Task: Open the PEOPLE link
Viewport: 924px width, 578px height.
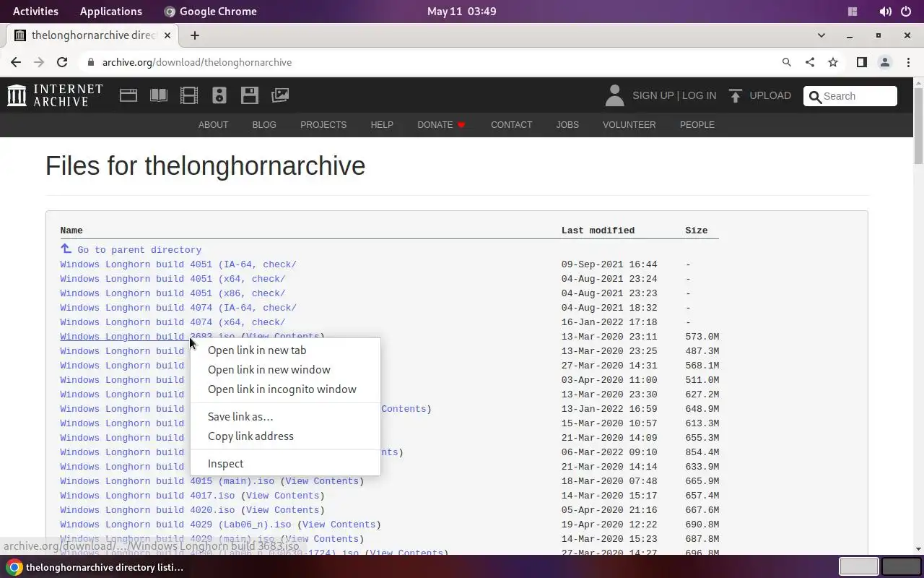Action: coord(697,125)
